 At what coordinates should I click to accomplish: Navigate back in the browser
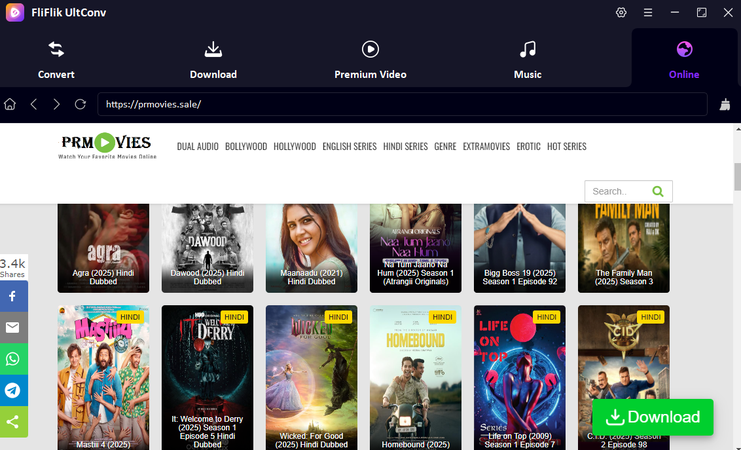click(34, 104)
